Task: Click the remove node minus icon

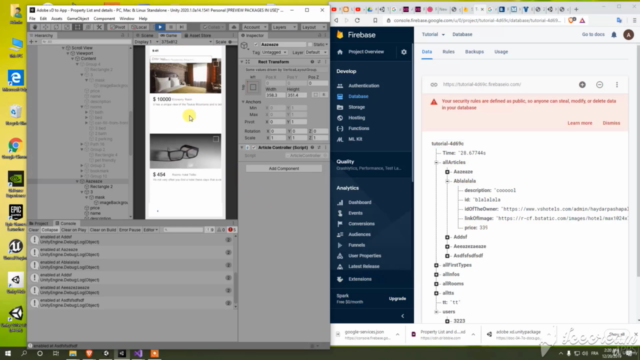Action: point(599,84)
